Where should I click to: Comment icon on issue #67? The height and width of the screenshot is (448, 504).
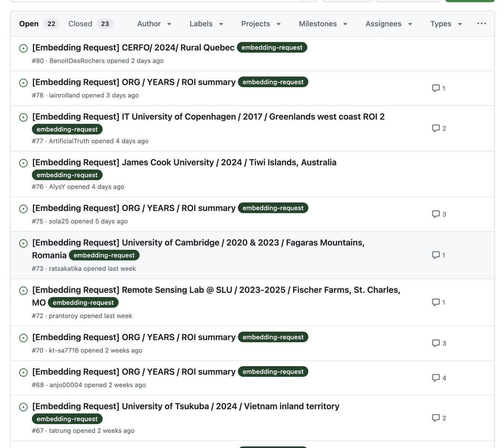(x=436, y=418)
